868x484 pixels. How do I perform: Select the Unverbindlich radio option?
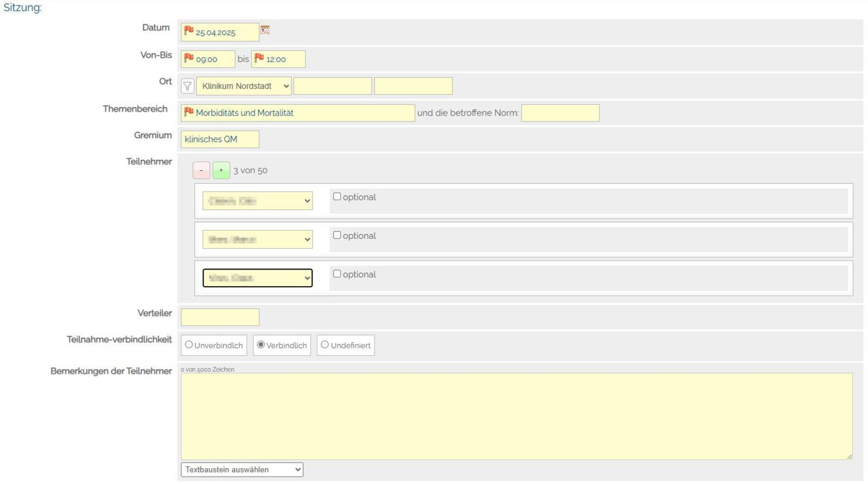[x=189, y=346]
